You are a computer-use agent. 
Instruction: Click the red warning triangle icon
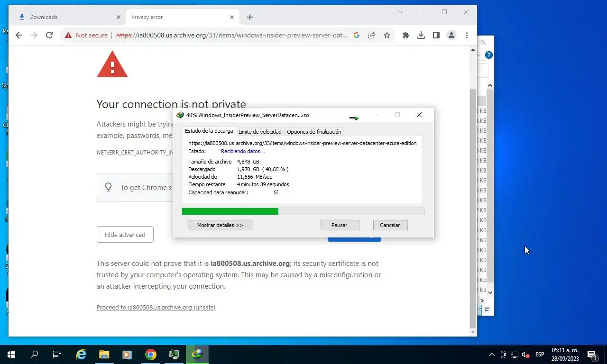pos(112,64)
